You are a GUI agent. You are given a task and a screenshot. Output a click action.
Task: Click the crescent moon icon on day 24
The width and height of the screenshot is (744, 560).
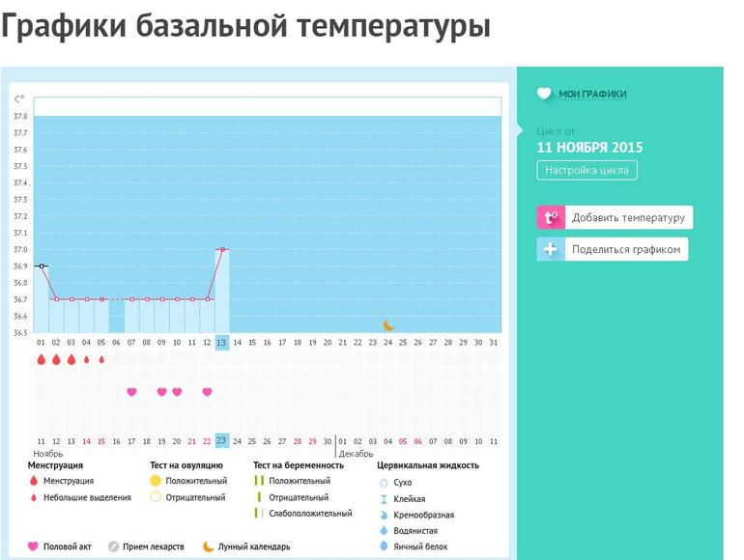click(388, 325)
